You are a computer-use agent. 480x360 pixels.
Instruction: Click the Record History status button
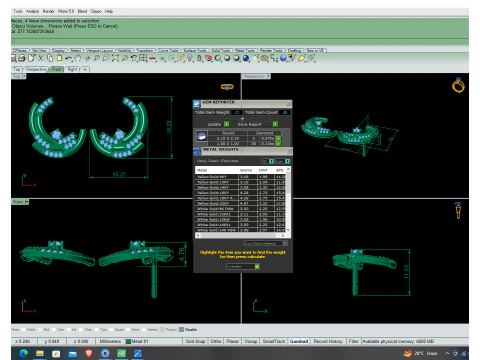tap(328, 341)
